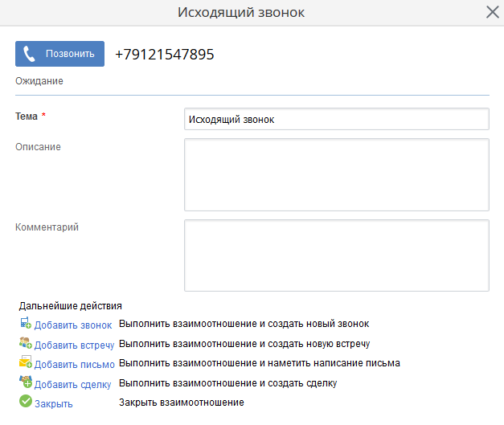Click the green checkmark icon next to Закрыть
504x425 pixels.
pos(26,402)
